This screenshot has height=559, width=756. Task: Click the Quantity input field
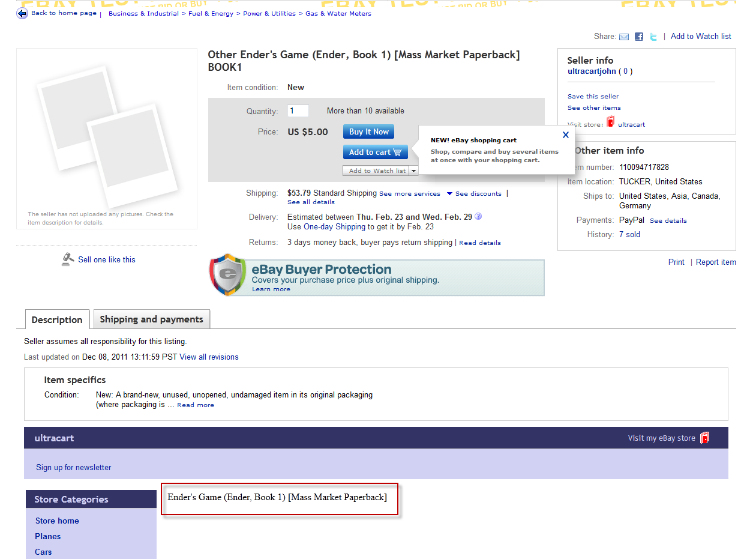298,110
